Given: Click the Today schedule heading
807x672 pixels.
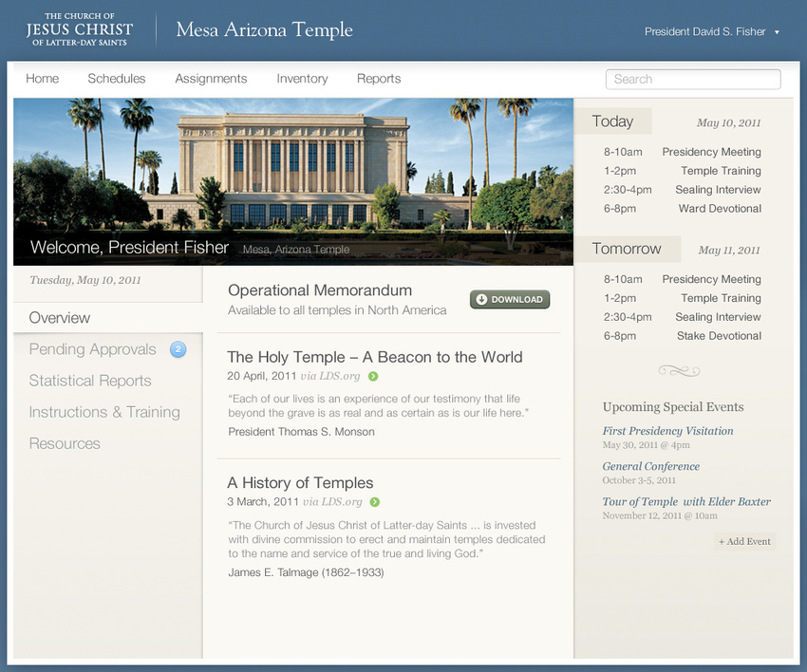Looking at the screenshot, I should [612, 121].
